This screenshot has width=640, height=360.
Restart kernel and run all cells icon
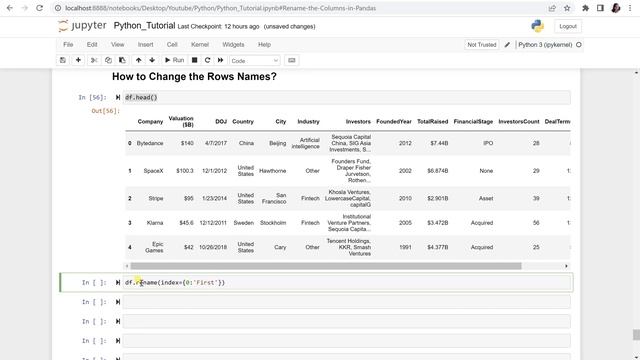pos(220,60)
